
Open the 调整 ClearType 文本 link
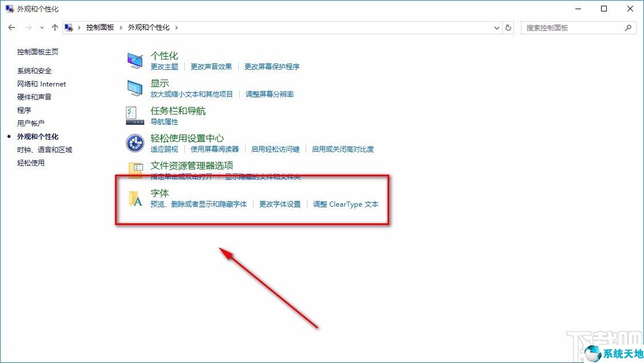[346, 204]
